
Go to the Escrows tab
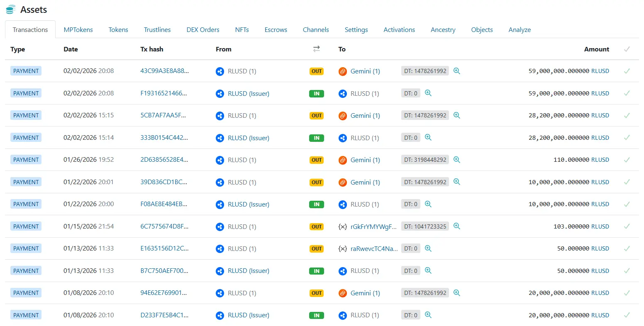point(276,30)
